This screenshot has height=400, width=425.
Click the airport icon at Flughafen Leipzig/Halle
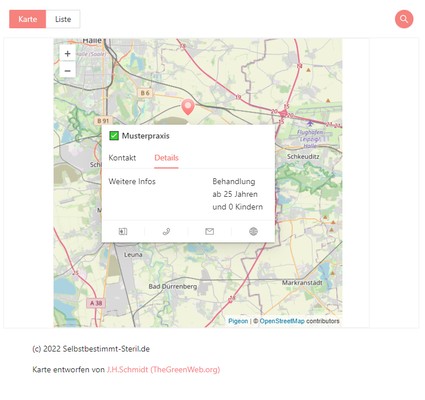310,124
